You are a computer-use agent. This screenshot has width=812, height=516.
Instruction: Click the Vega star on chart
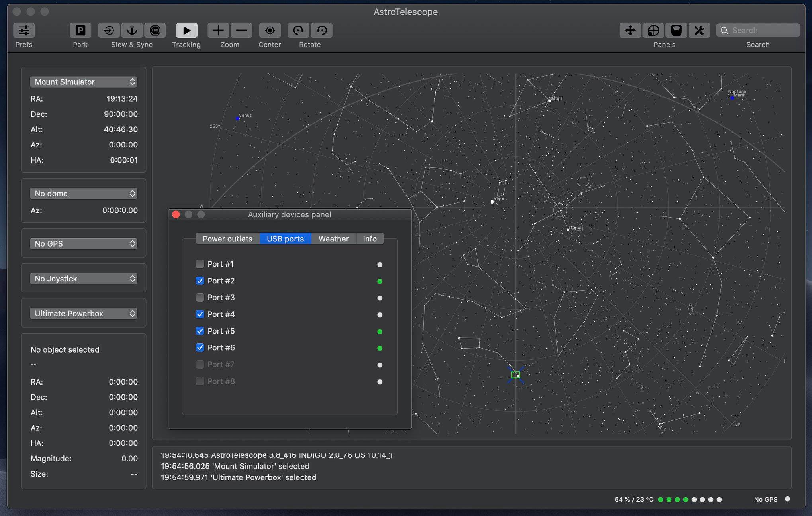click(492, 202)
